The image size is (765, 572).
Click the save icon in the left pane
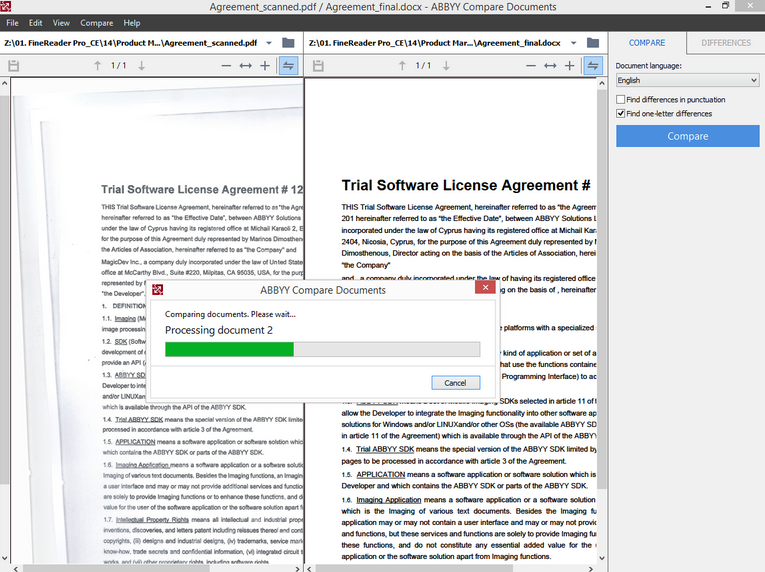tap(14, 66)
